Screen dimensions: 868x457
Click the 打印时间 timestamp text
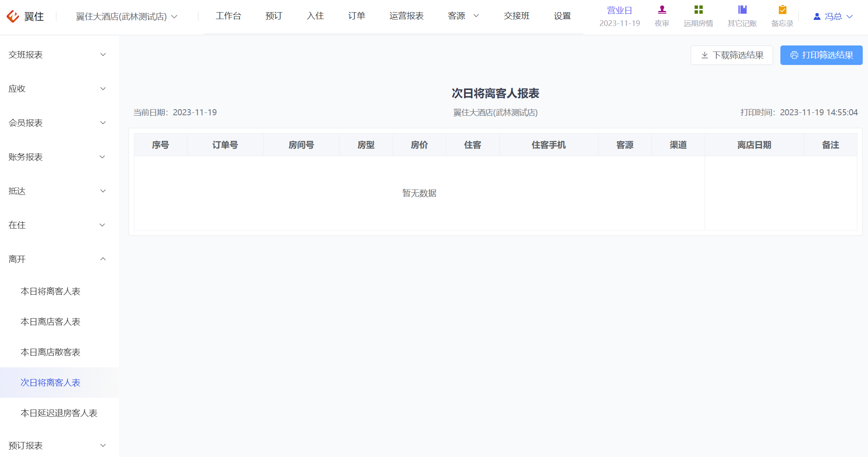coord(799,112)
